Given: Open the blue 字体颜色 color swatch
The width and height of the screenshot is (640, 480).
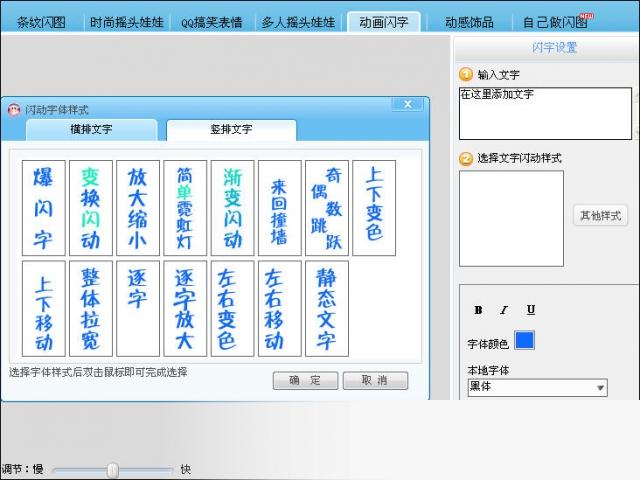Looking at the screenshot, I should coord(524,341).
